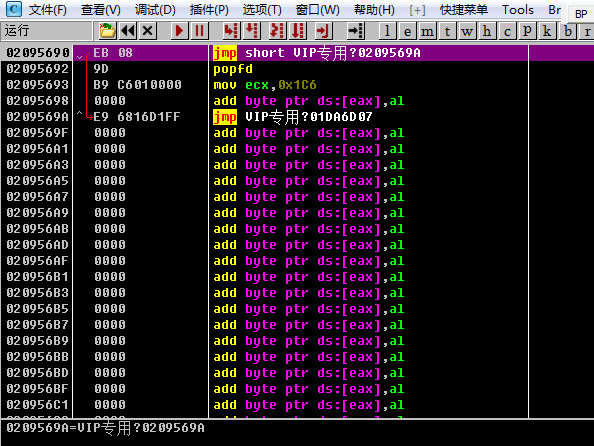Click the 运行 status label
The image size is (594, 446).
(17, 30)
